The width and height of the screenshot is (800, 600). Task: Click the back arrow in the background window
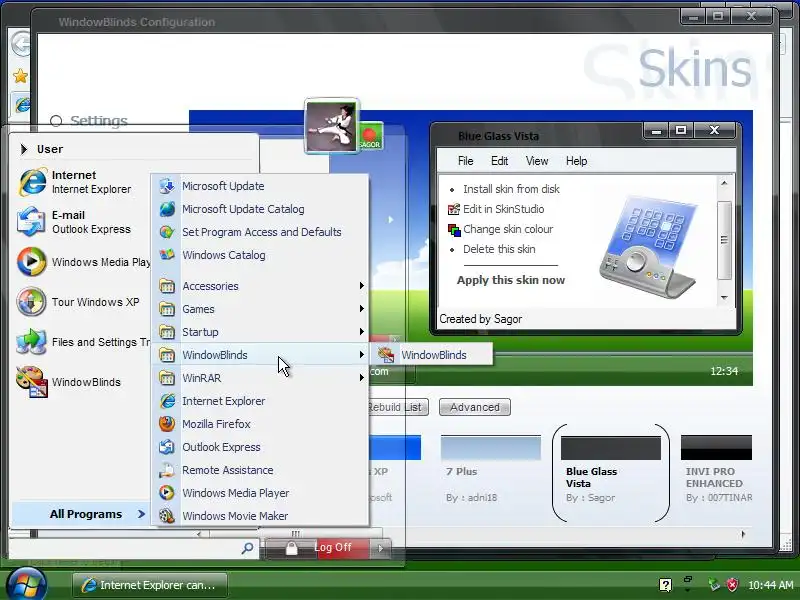coord(20,43)
